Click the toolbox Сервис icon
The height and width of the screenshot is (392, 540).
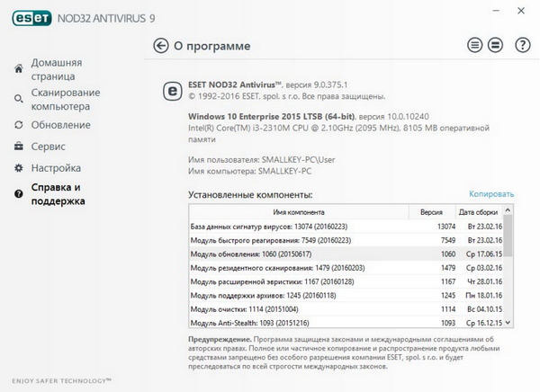pos(18,146)
